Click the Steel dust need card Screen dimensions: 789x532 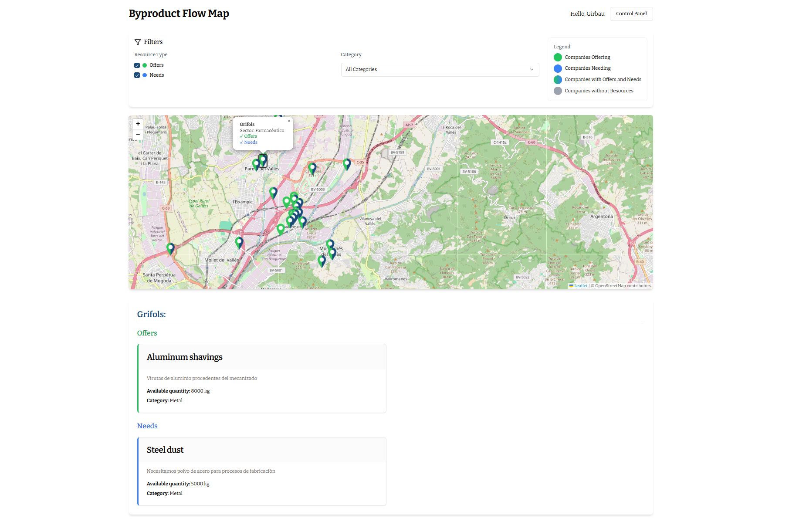click(262, 471)
